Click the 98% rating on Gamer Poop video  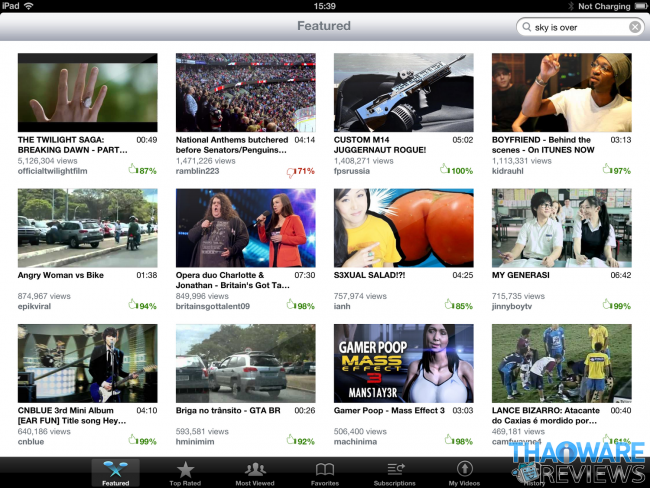(x=459, y=441)
